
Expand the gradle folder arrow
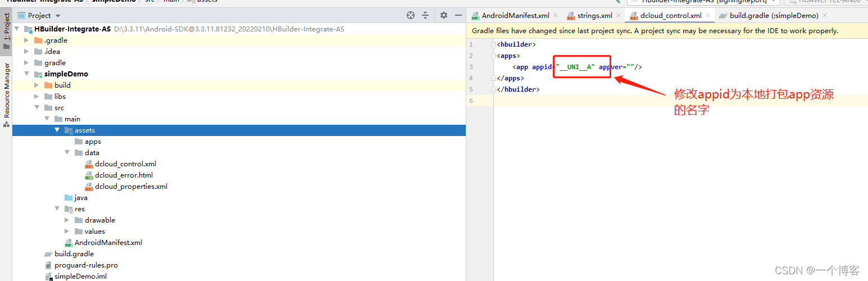26,63
